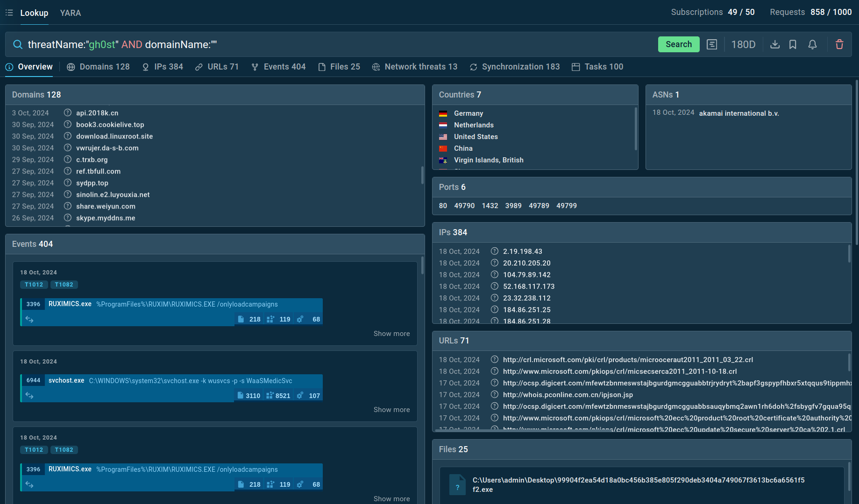The width and height of the screenshot is (859, 504).
Task: Click the bookmark icon in search bar
Action: pyautogui.click(x=793, y=44)
